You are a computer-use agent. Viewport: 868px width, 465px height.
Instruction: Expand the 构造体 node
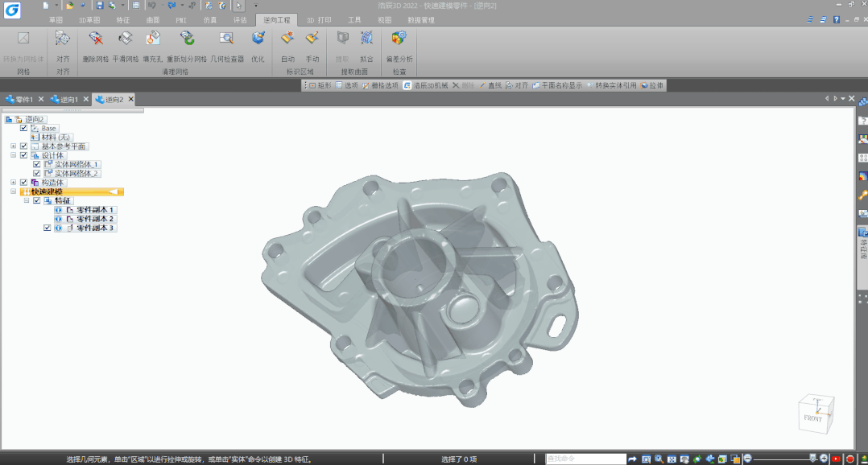coord(13,182)
